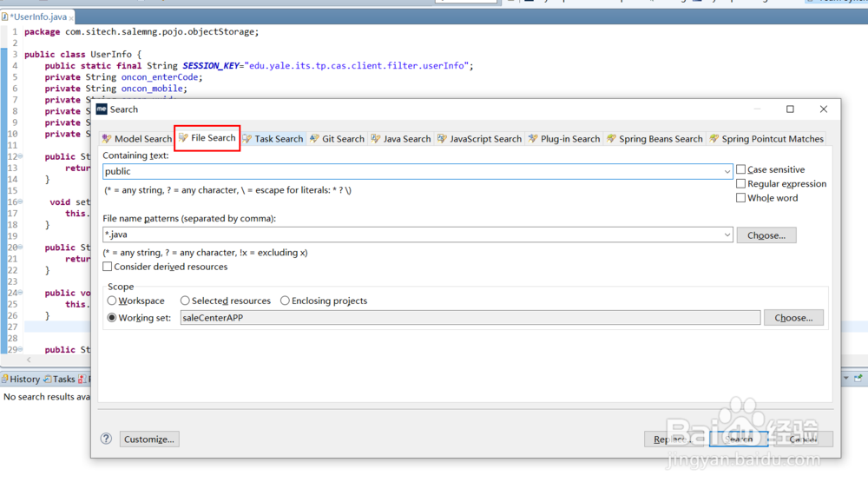Click the Search button in dialog

coord(739,439)
